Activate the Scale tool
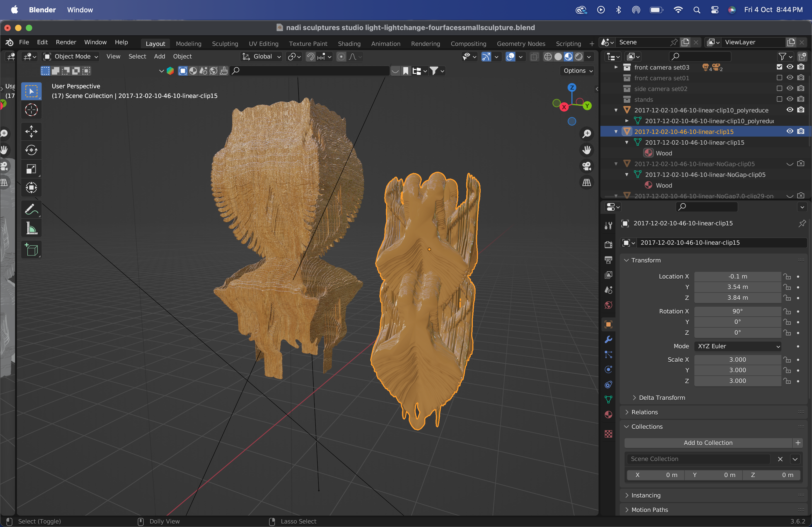Screen dimensions: 812x527 (x=31, y=169)
